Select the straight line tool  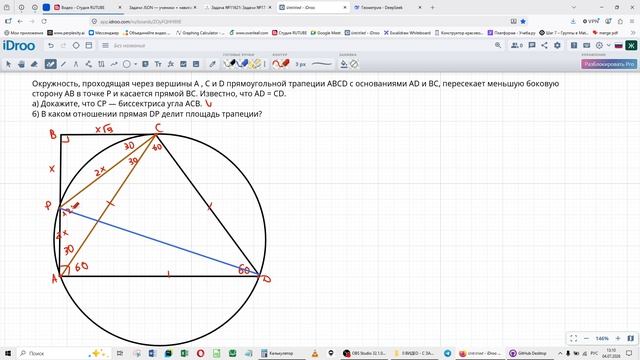click(63, 64)
